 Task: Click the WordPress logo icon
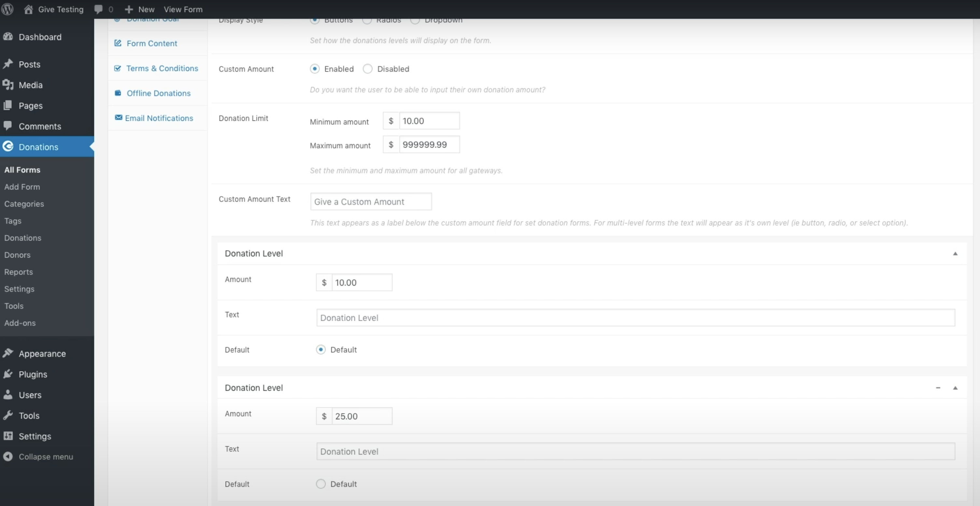click(7, 9)
